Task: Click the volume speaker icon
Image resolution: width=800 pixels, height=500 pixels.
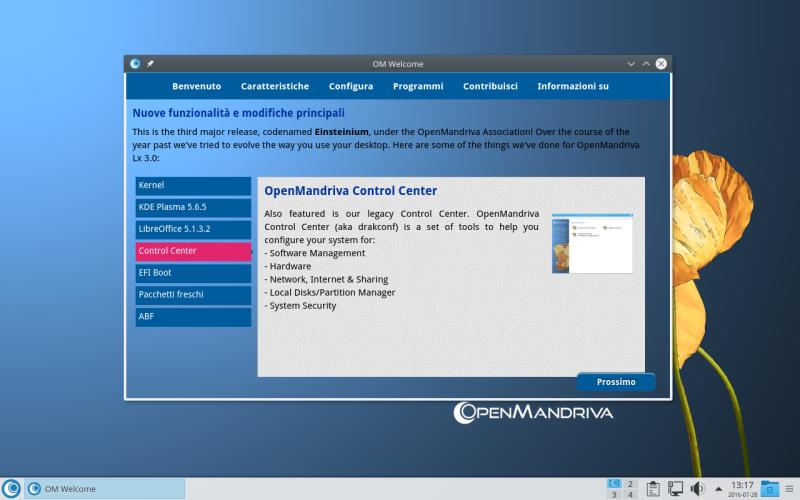Action: (x=697, y=488)
